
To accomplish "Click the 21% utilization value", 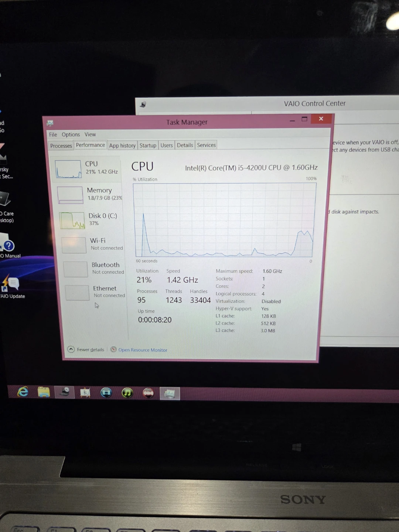I will pyautogui.click(x=144, y=280).
